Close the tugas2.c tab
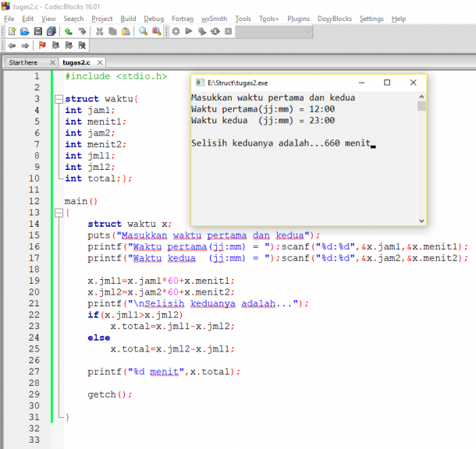 (x=100, y=62)
